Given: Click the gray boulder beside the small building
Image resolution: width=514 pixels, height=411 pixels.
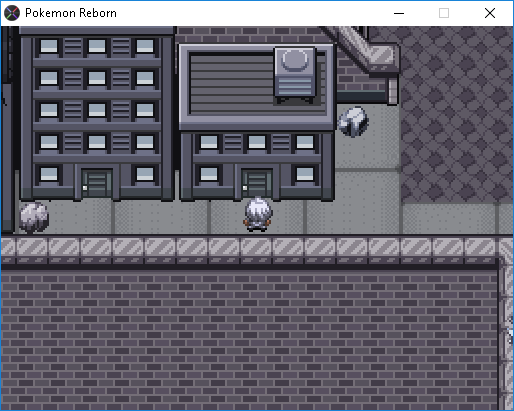Looking at the screenshot, I should (x=353, y=122).
